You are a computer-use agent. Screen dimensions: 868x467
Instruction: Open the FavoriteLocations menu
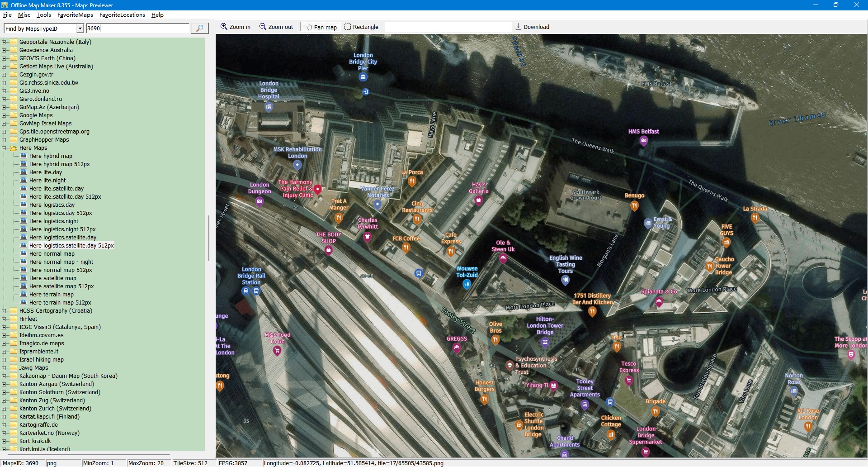(x=122, y=15)
